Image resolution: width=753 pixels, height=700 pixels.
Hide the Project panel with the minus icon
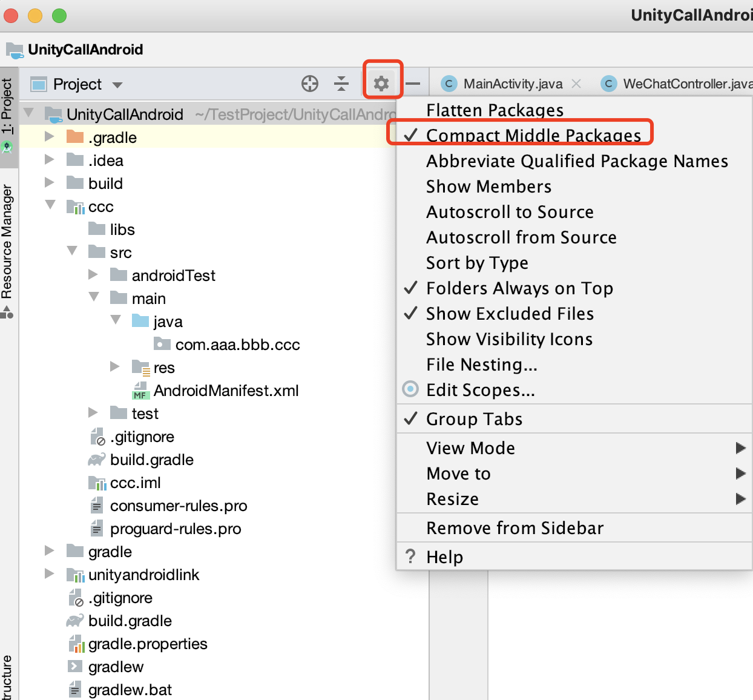413,84
